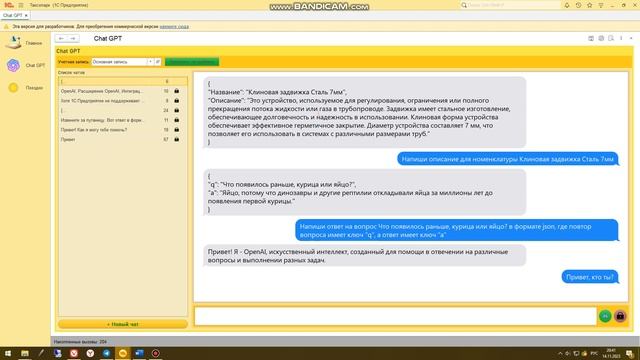The image size is (640, 360).
Task: Click the dark lock button beside message input
Action: pyautogui.click(x=620, y=316)
